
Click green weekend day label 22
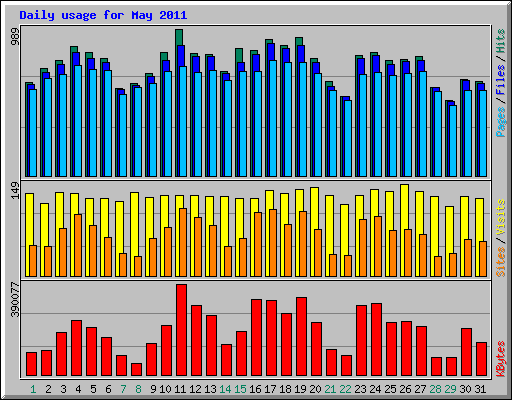345,389
